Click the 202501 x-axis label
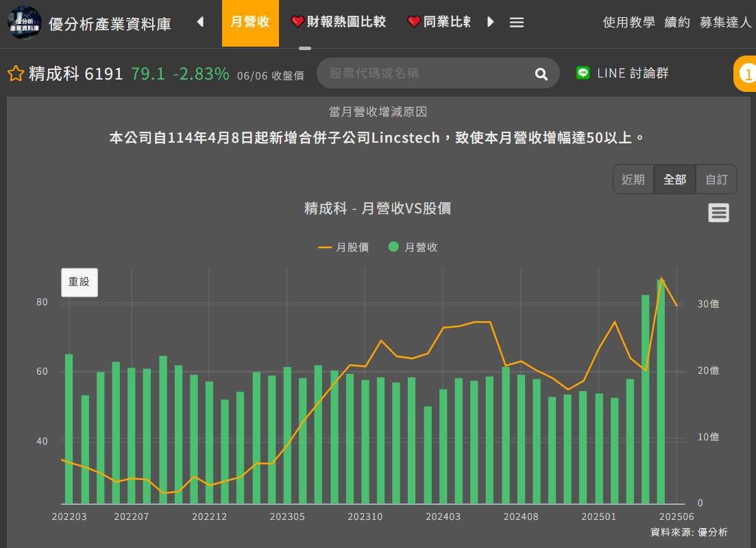756x548 pixels. pos(599,516)
